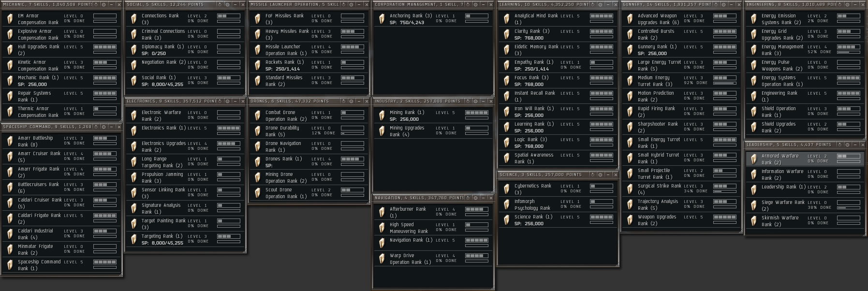The image size is (868, 291).
Task: Select the Kinetic Armor Compensation skill row
Action: tap(62, 65)
